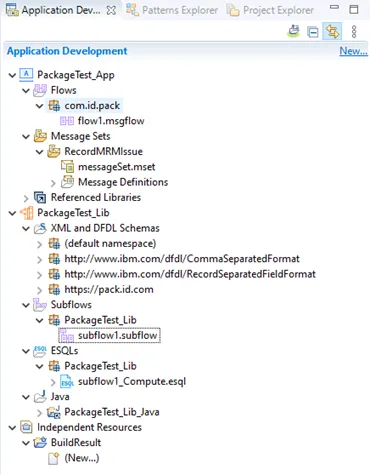Click the Java folder icon
This screenshot has height=475, width=370.
[x=40, y=397]
